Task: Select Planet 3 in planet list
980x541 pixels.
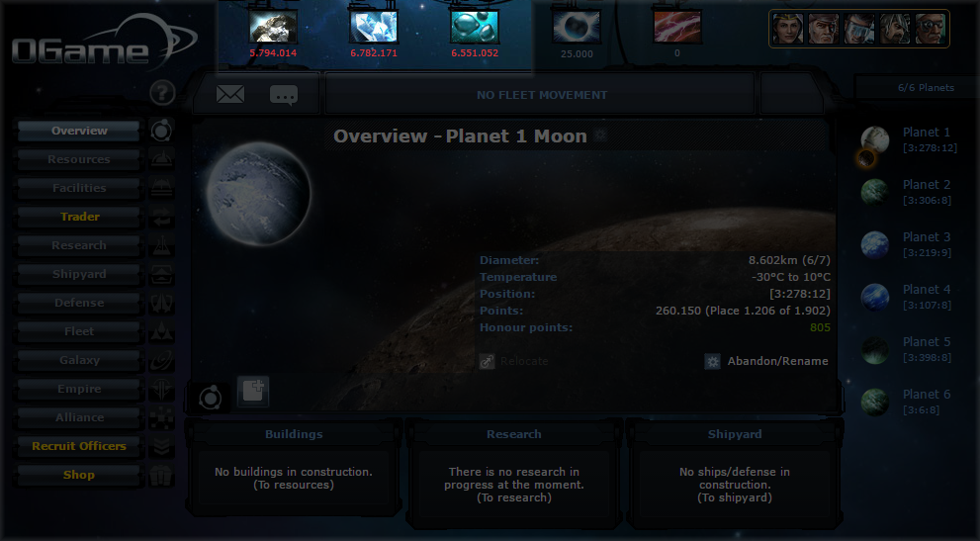Action: pos(908,244)
